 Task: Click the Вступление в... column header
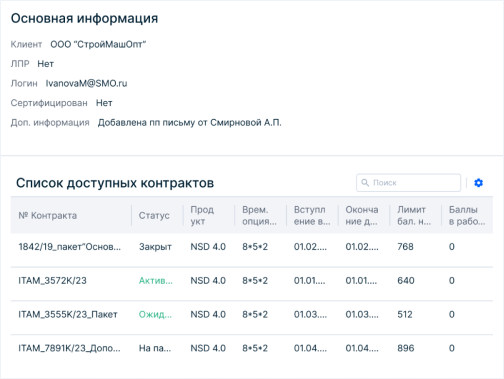312,215
